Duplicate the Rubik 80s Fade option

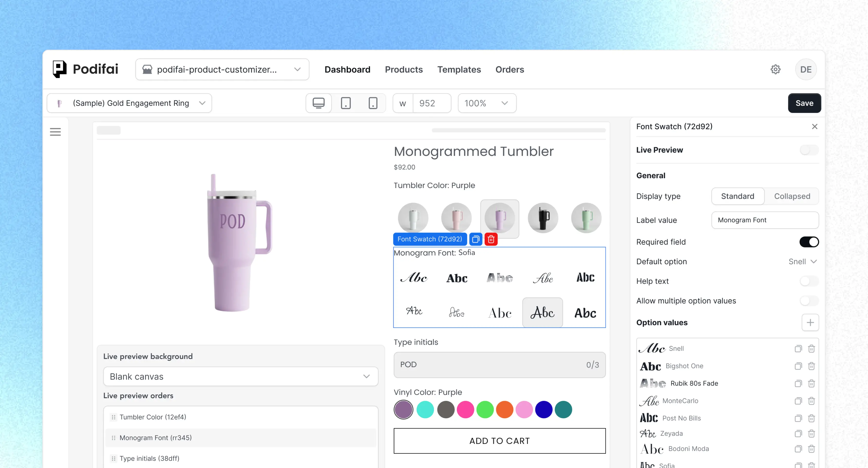798,384
